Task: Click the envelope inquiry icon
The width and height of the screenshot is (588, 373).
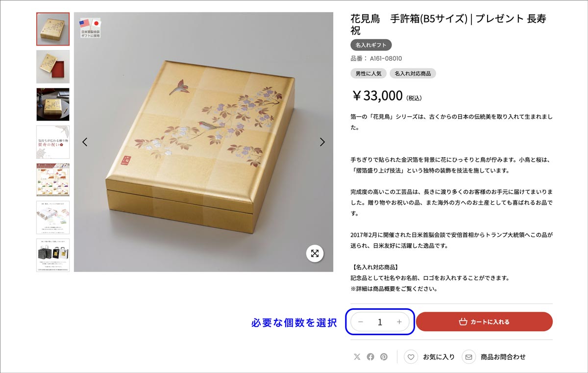Action: coord(469,357)
